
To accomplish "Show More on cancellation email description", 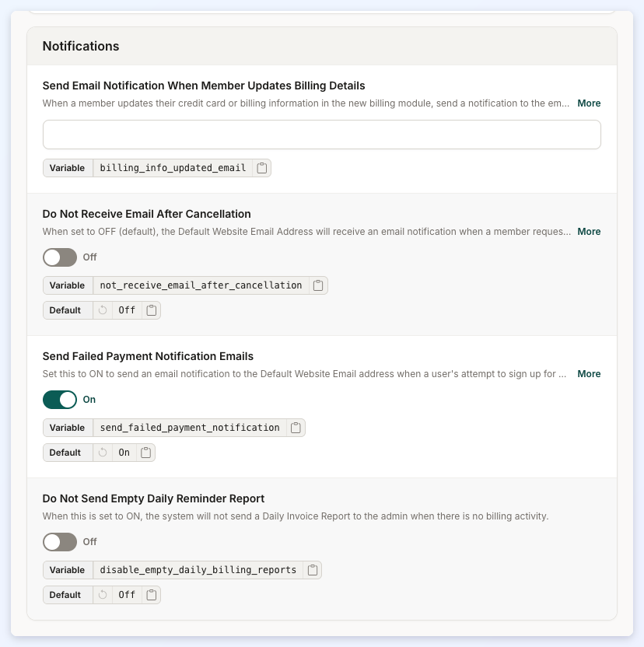I will (x=589, y=232).
